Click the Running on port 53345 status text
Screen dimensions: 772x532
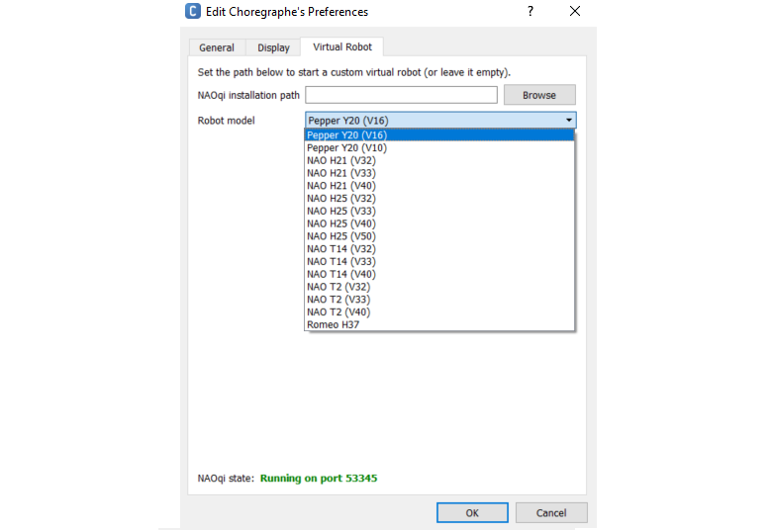tap(319, 478)
